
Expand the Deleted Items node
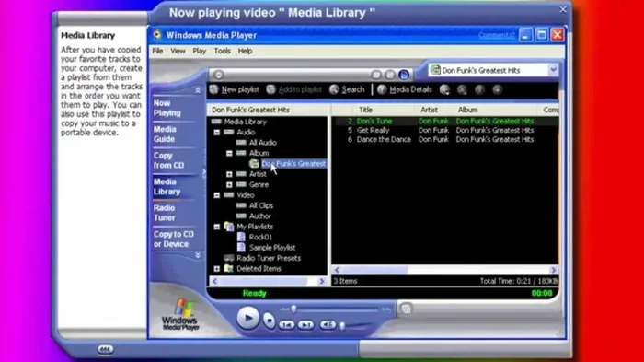[217, 269]
